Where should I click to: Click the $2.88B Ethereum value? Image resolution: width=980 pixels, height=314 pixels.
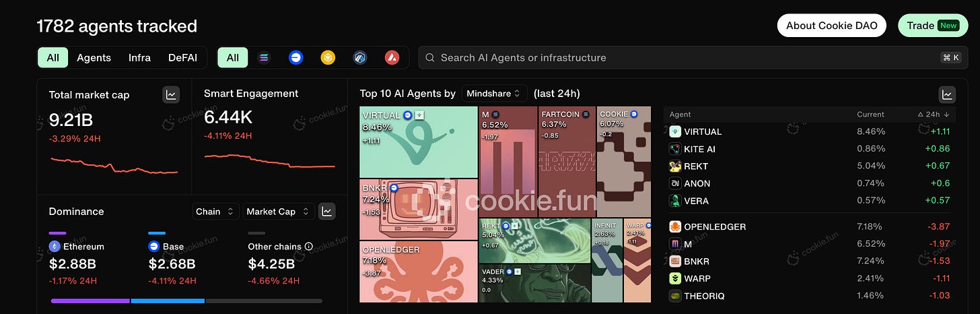pos(73,263)
